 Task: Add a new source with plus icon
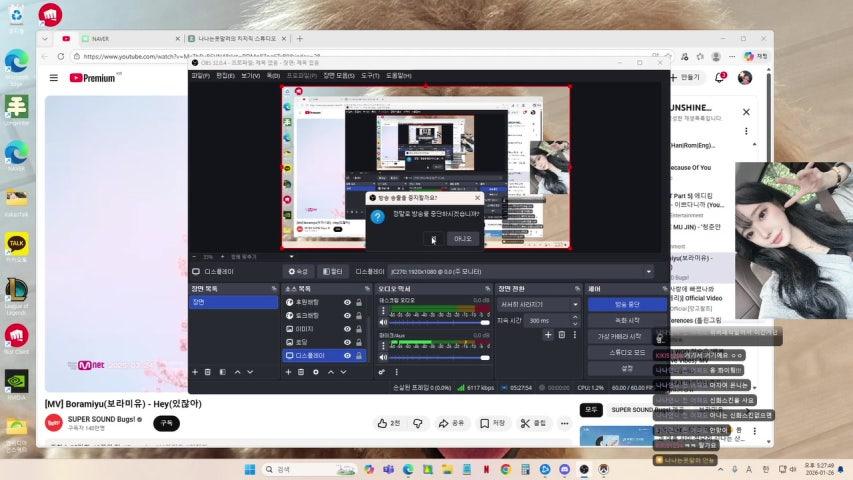(288, 372)
